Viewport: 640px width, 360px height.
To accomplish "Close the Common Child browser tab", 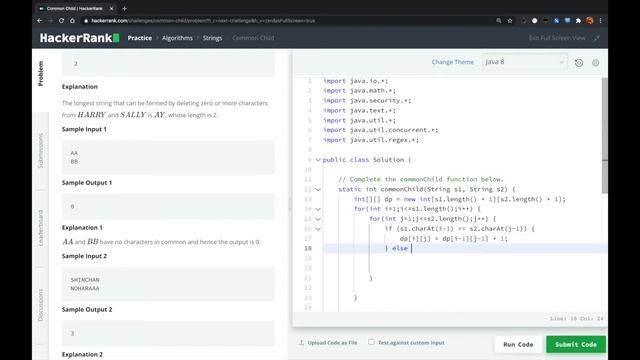I will coord(111,8).
